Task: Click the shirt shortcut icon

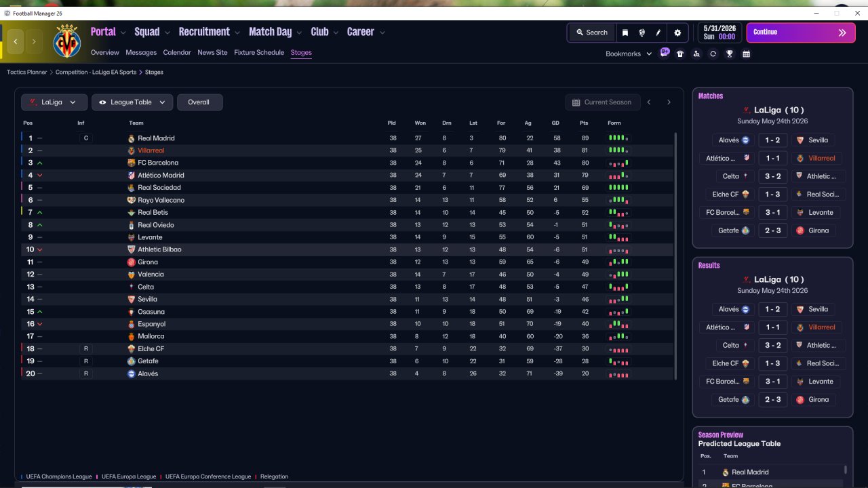Action: [x=680, y=54]
